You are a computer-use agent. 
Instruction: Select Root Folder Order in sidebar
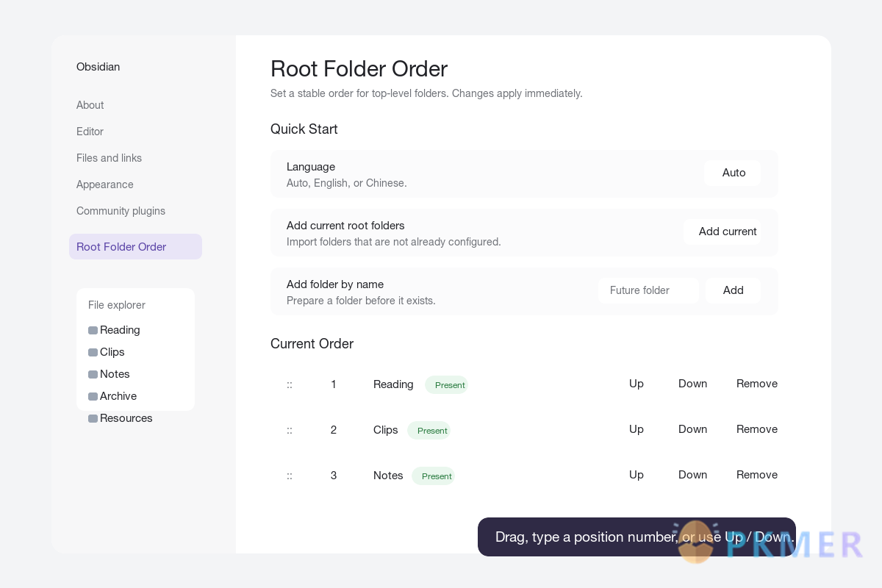click(x=135, y=247)
